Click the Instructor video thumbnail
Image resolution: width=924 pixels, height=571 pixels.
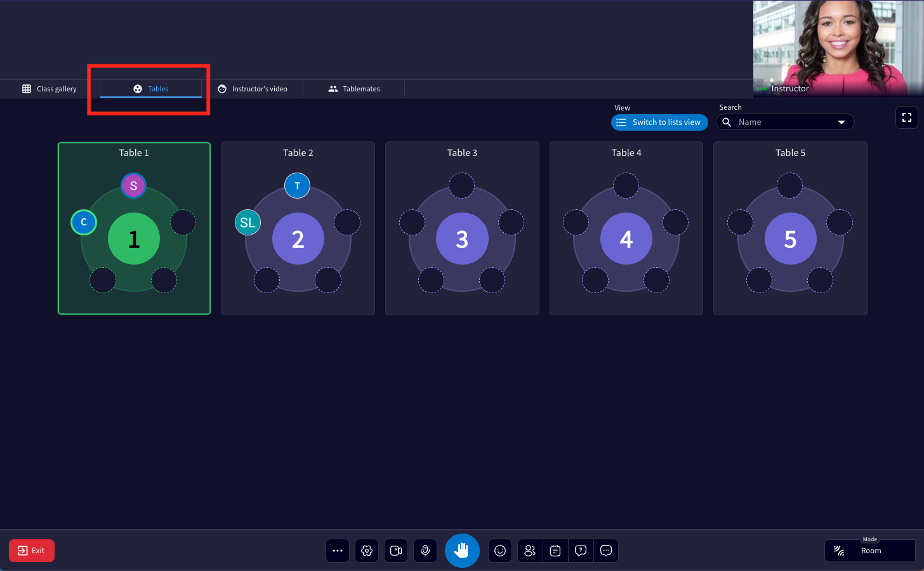click(838, 49)
